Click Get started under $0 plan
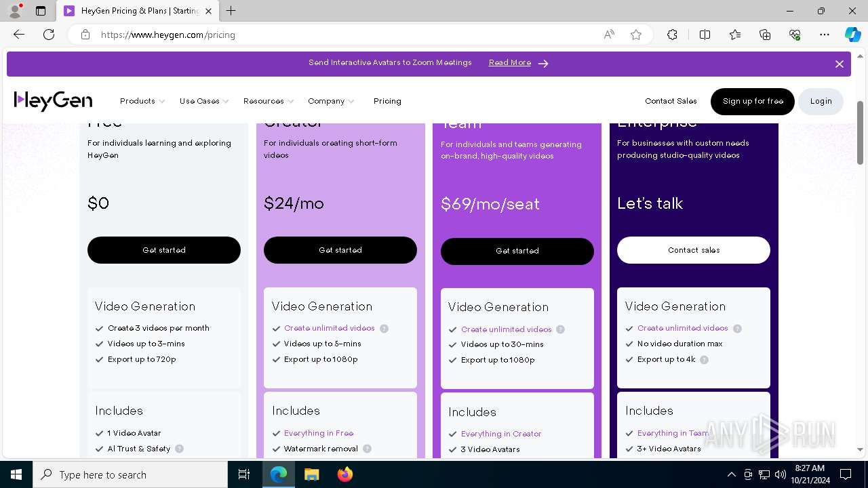This screenshot has height=488, width=868. click(x=164, y=250)
